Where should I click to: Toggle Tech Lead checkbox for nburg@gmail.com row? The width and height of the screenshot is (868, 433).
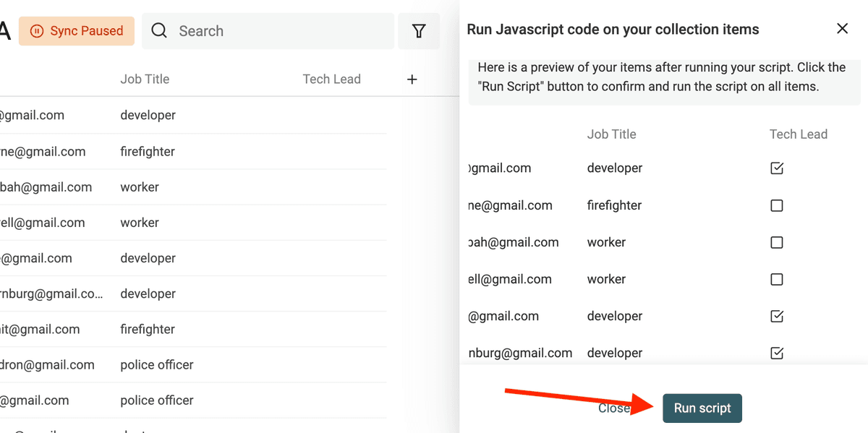click(x=777, y=353)
